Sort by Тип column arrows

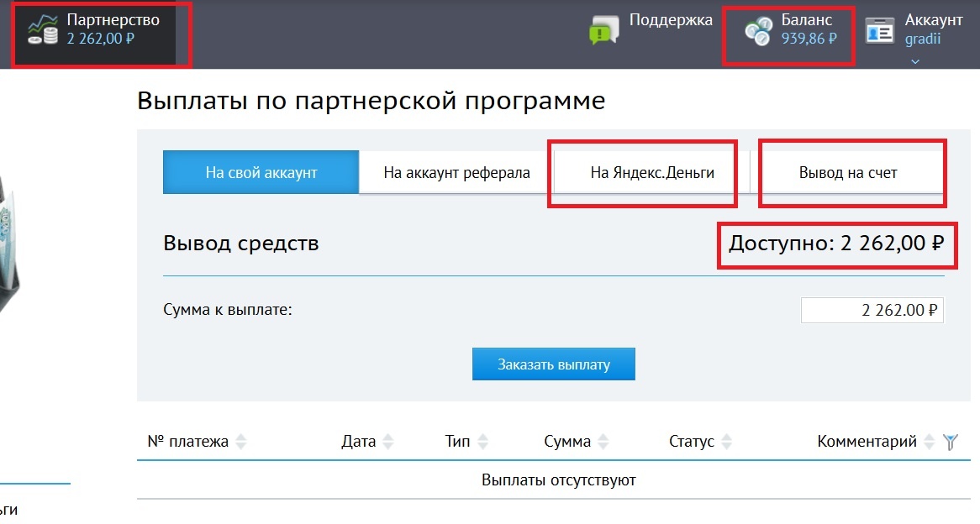point(482,442)
